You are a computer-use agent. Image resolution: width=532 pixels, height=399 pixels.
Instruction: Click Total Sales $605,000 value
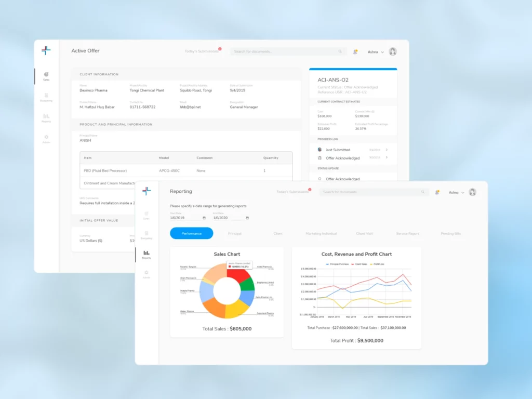[241, 328]
